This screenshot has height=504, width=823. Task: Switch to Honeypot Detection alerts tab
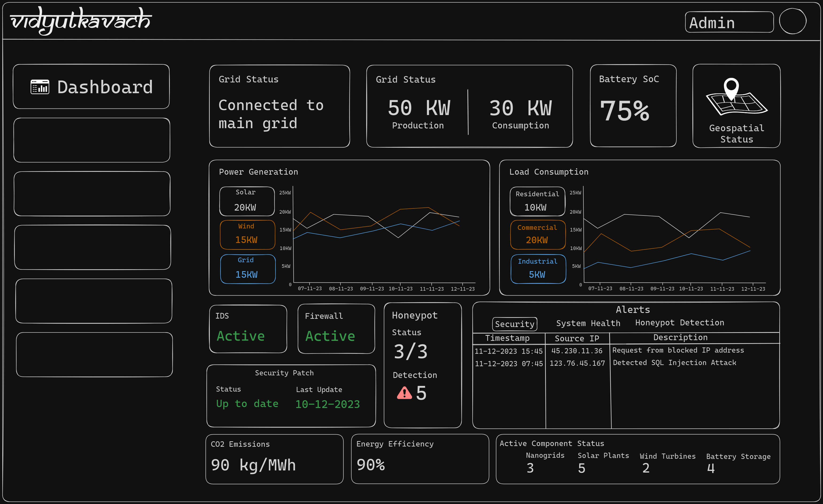[x=679, y=323]
